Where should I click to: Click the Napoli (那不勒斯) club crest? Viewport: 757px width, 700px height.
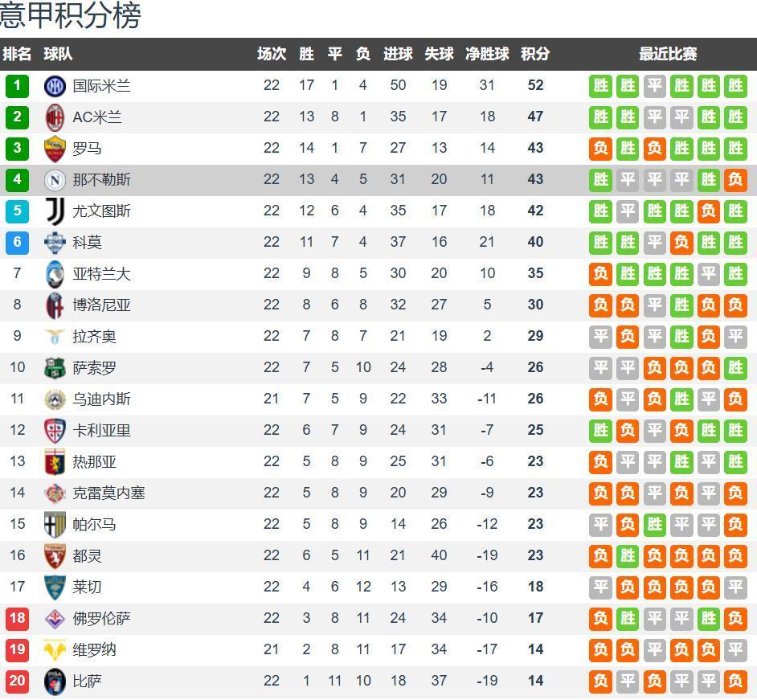pyautogui.click(x=55, y=180)
